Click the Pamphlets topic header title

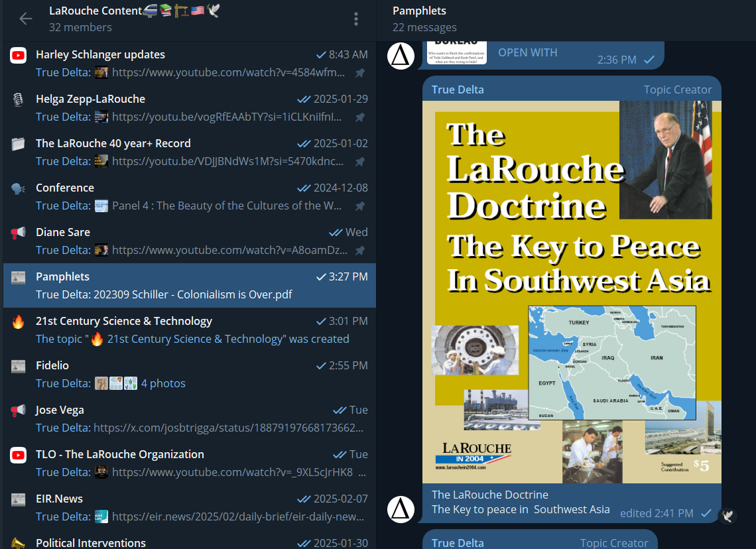pyautogui.click(x=420, y=11)
